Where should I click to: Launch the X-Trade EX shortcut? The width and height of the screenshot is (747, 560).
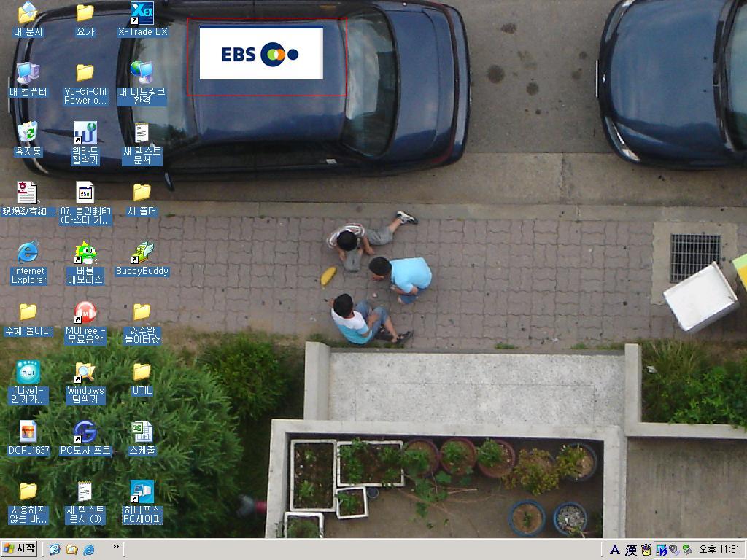click(x=142, y=19)
